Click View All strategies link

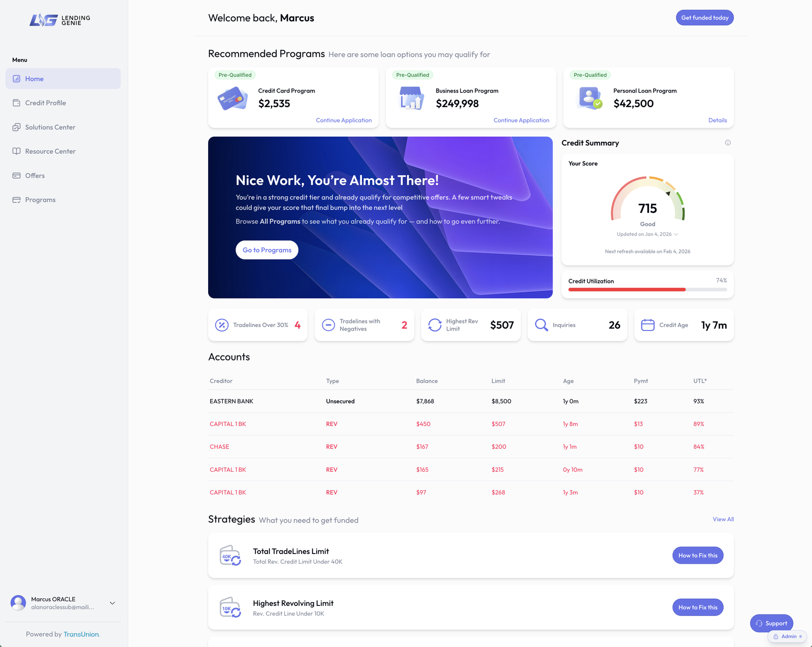pyautogui.click(x=723, y=519)
